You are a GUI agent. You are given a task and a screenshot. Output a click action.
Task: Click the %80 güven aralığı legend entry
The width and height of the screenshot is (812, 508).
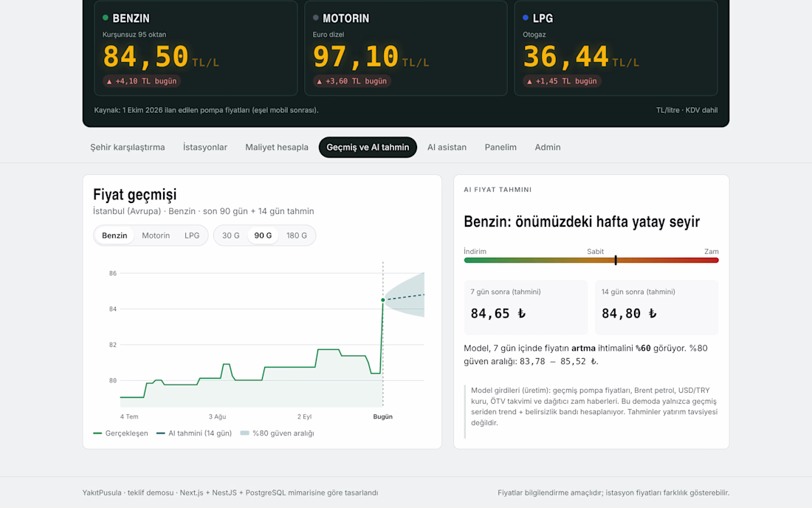[x=277, y=433]
